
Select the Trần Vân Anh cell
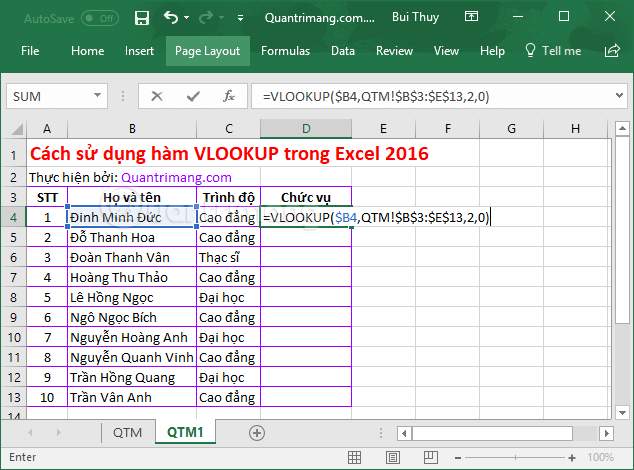pyautogui.click(x=132, y=398)
